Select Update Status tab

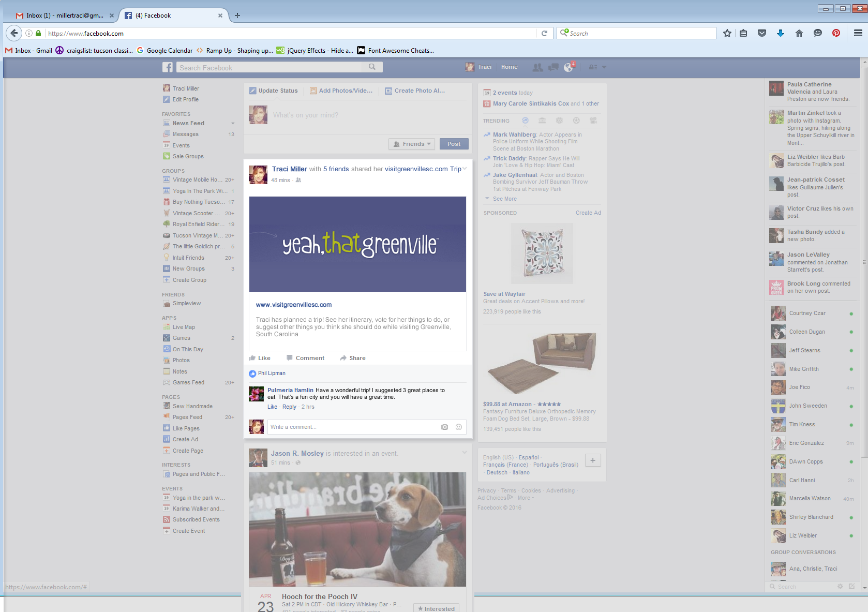tap(274, 91)
